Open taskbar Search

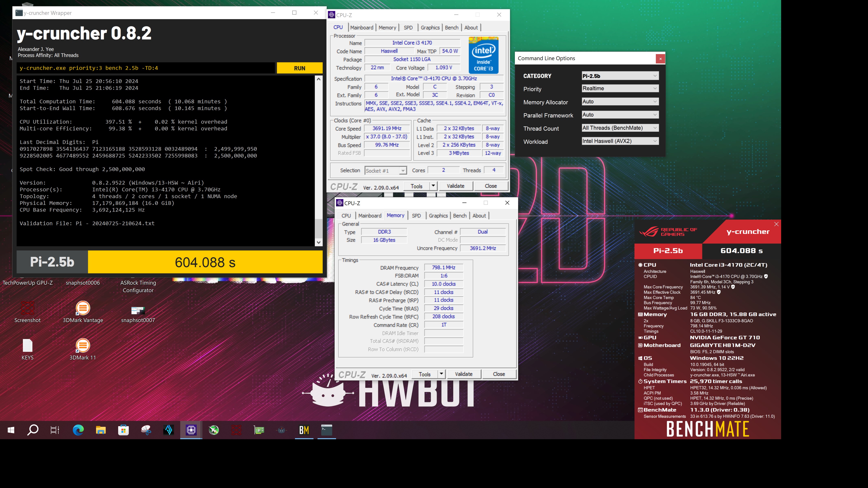coord(33,430)
